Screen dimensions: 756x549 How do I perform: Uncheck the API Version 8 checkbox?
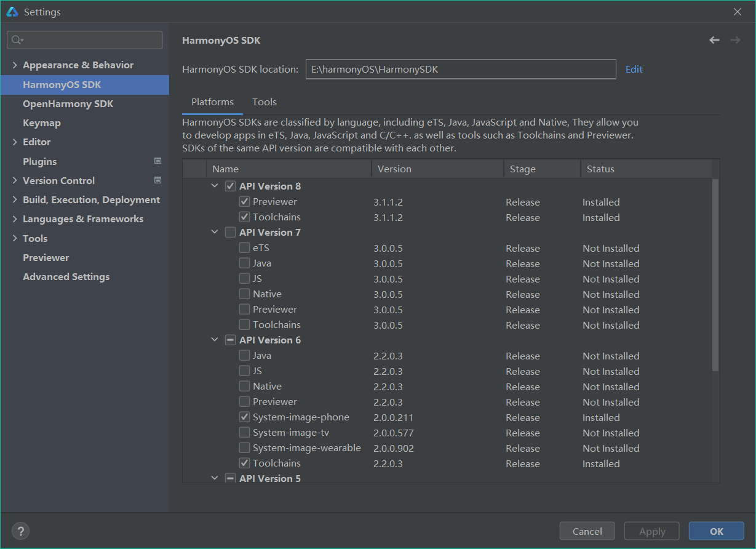click(x=230, y=186)
